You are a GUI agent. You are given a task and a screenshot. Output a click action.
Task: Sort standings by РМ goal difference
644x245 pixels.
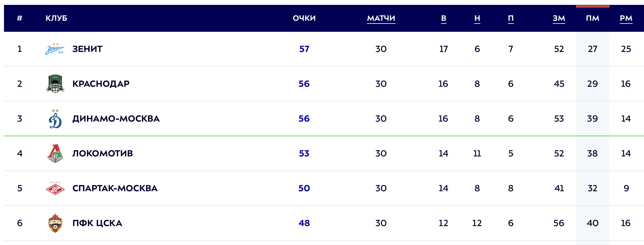point(626,18)
